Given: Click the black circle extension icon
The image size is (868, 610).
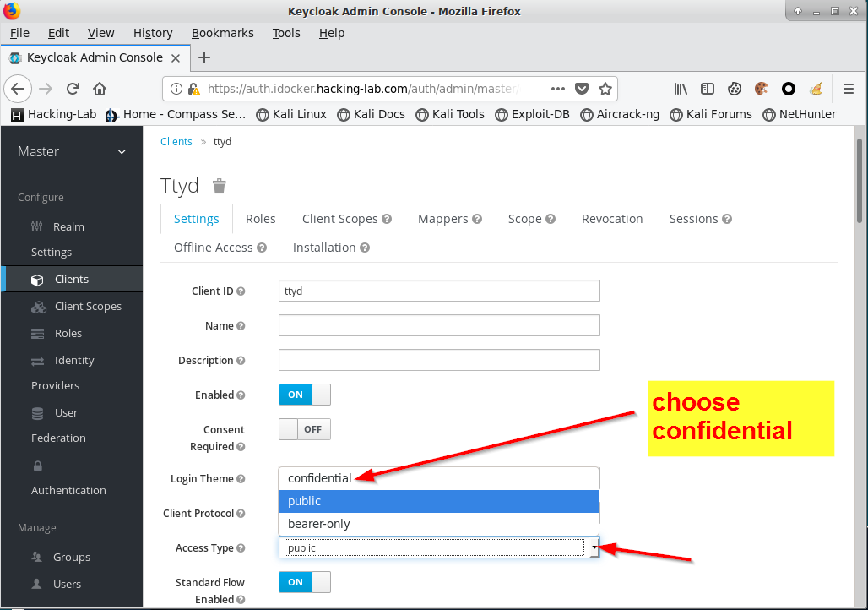Looking at the screenshot, I should pos(789,89).
